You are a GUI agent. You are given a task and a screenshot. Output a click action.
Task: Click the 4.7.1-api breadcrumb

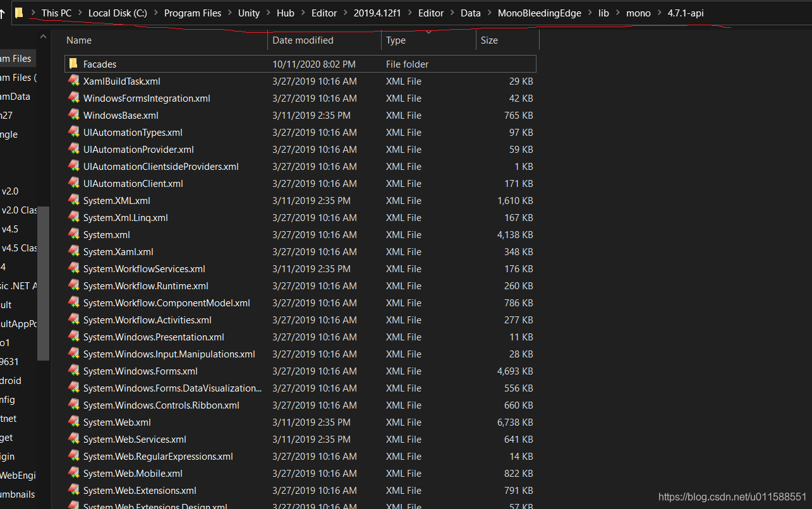point(686,13)
